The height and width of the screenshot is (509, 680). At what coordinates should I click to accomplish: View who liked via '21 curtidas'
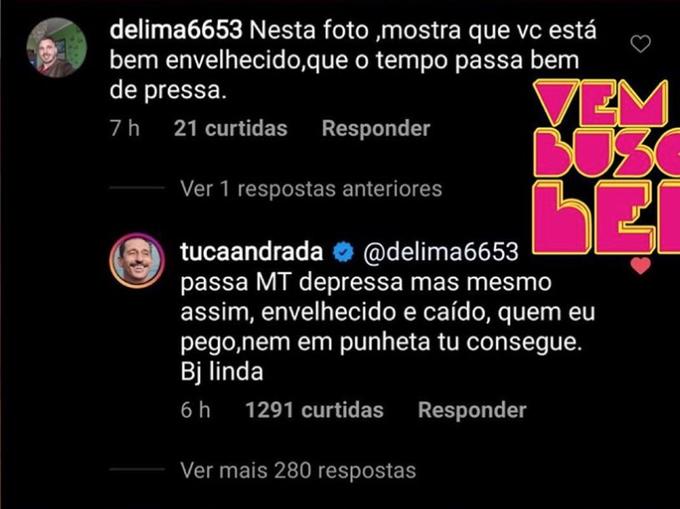(x=231, y=128)
